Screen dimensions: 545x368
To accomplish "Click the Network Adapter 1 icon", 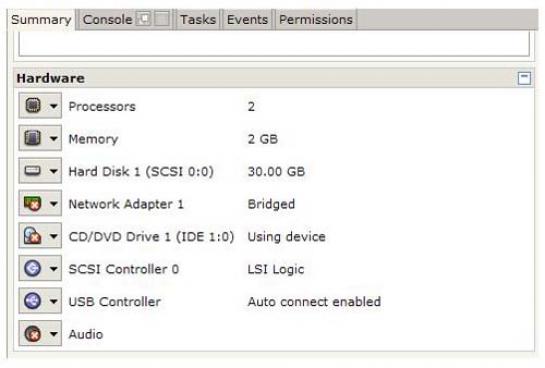I will tap(33, 203).
